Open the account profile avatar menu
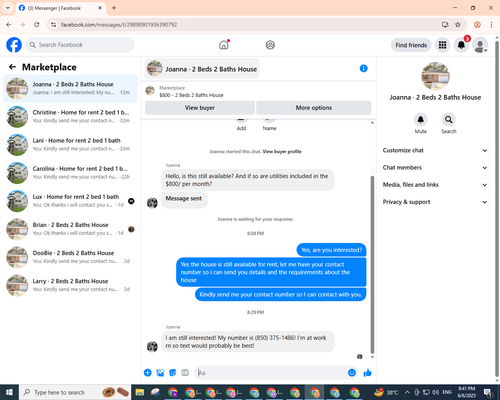This screenshot has height=400, width=500. 480,45
